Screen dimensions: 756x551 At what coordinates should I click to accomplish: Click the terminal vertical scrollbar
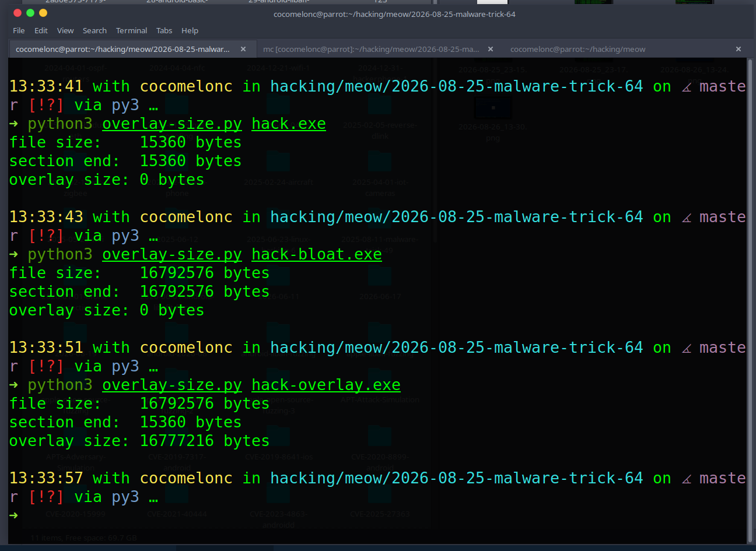751,300
